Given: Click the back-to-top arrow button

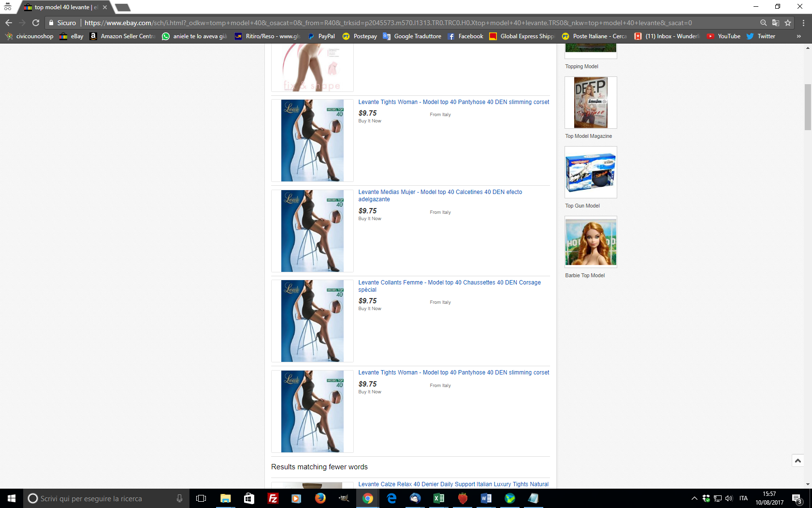Looking at the screenshot, I should pyautogui.click(x=798, y=461).
